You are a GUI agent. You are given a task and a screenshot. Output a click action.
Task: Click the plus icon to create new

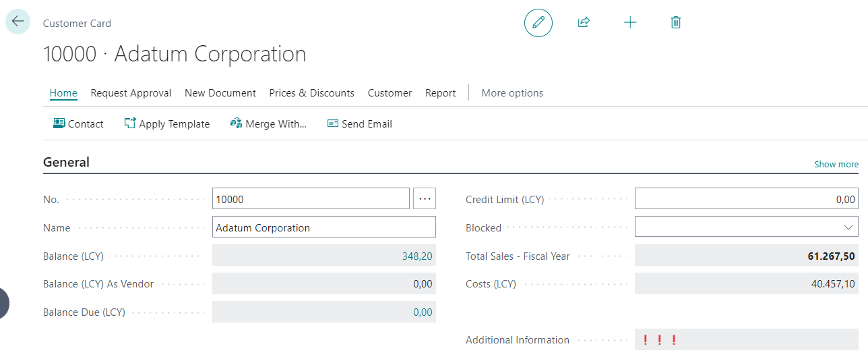pos(630,23)
